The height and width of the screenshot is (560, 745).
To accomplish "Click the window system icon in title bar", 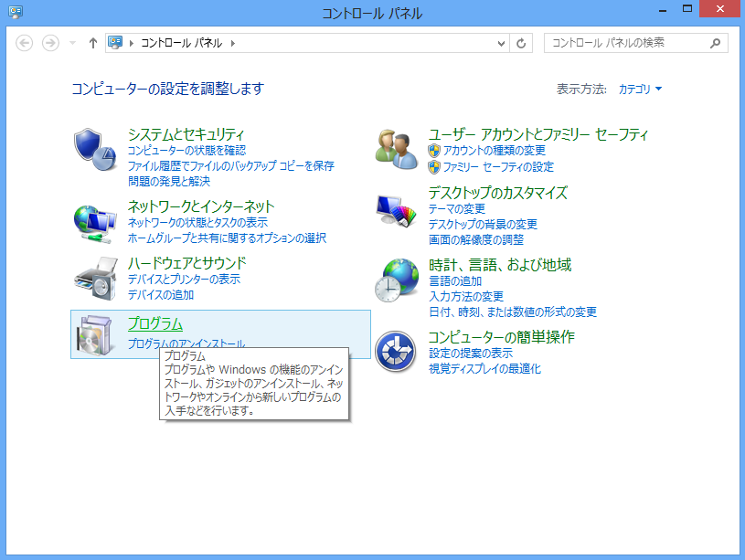I will (x=16, y=12).
